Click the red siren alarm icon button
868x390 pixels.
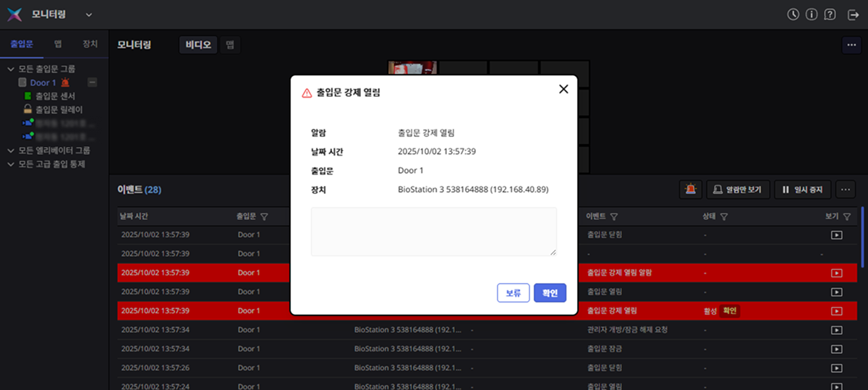[x=691, y=190]
